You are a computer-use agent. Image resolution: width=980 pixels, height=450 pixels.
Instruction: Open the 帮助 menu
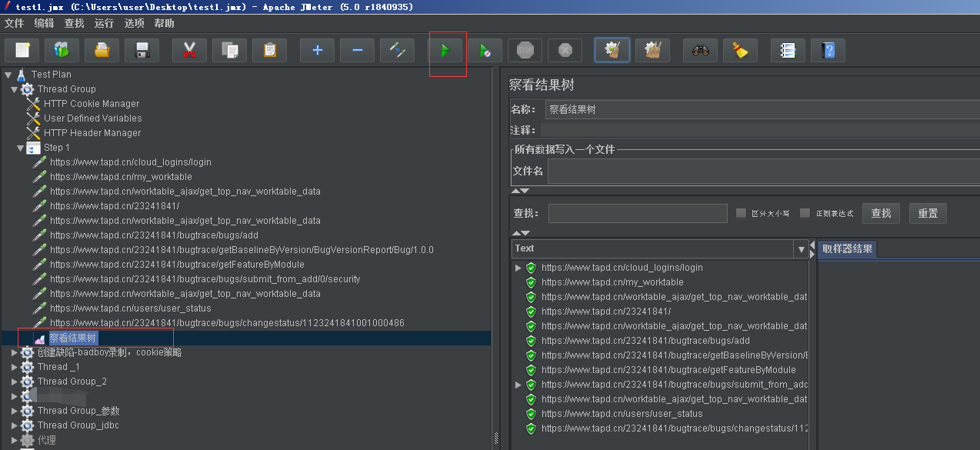point(164,24)
